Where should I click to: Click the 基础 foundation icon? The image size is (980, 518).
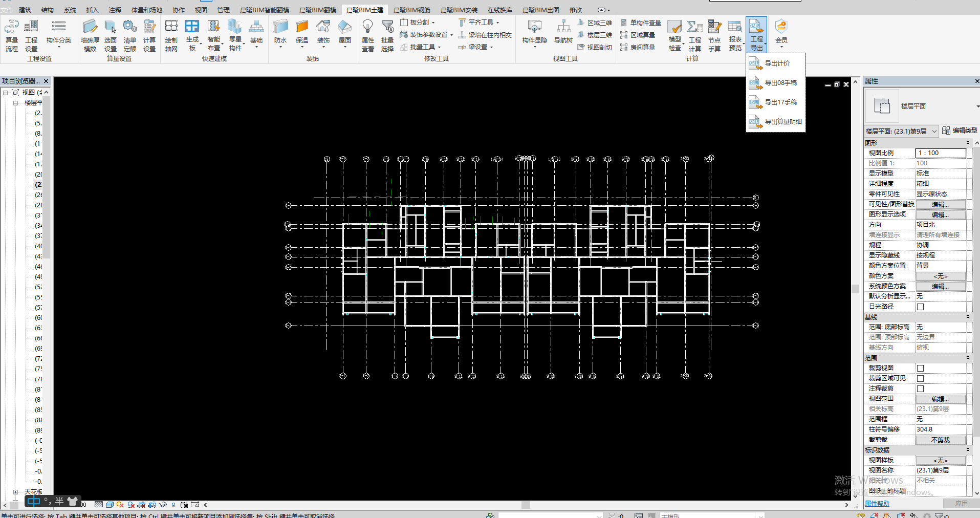(256, 33)
